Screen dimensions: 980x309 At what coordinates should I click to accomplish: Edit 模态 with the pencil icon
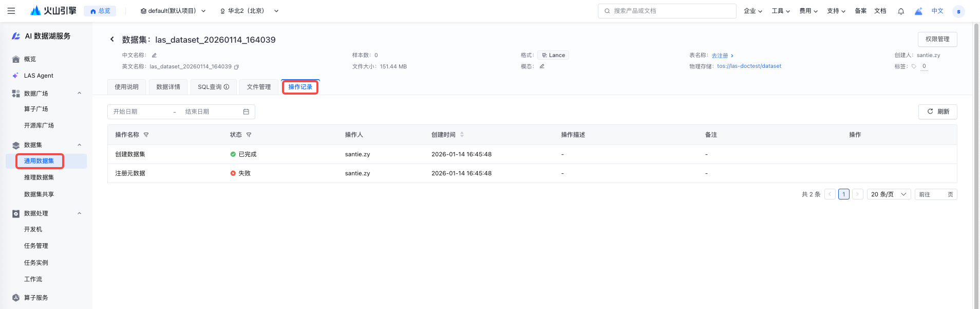click(542, 66)
